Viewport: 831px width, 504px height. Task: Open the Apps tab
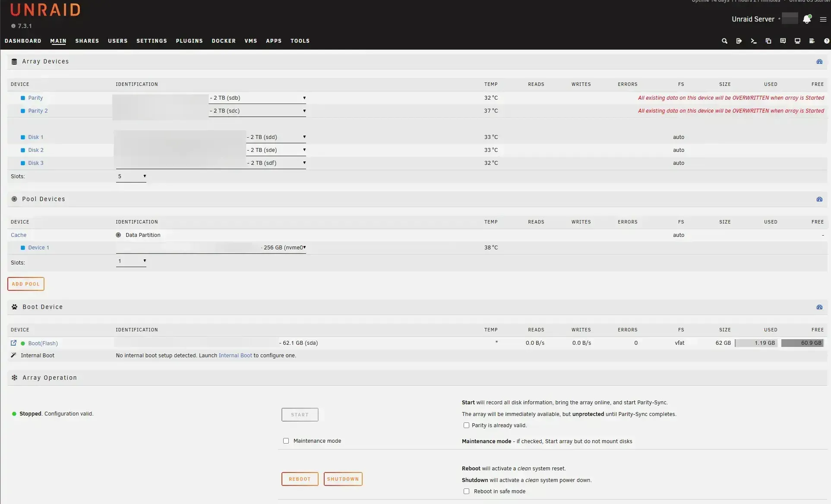[x=274, y=41]
